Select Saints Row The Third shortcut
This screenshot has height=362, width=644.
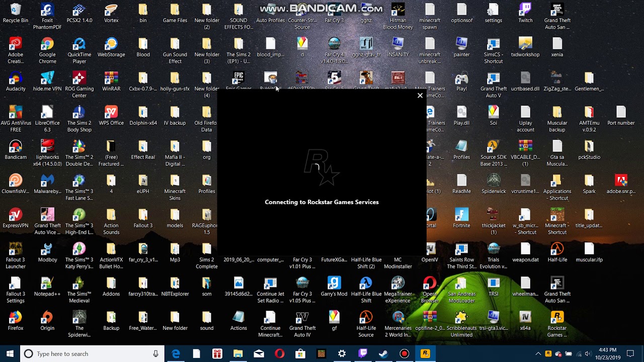(461, 256)
